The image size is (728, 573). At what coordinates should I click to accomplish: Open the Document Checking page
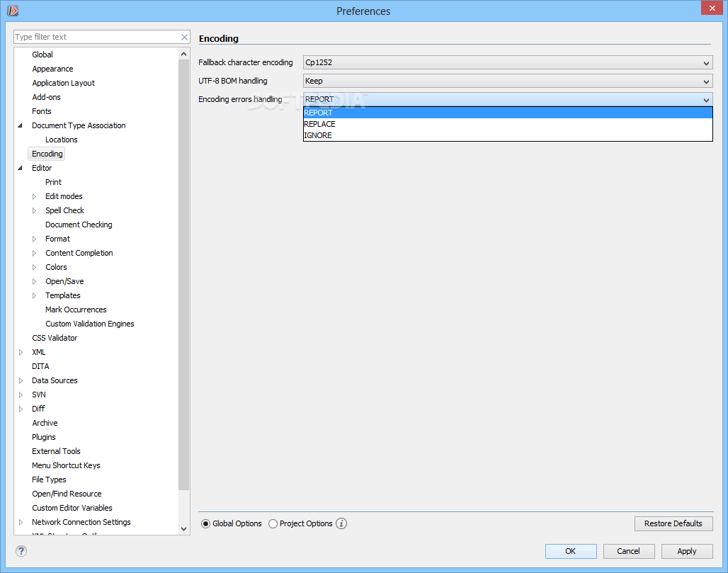pyautogui.click(x=79, y=225)
